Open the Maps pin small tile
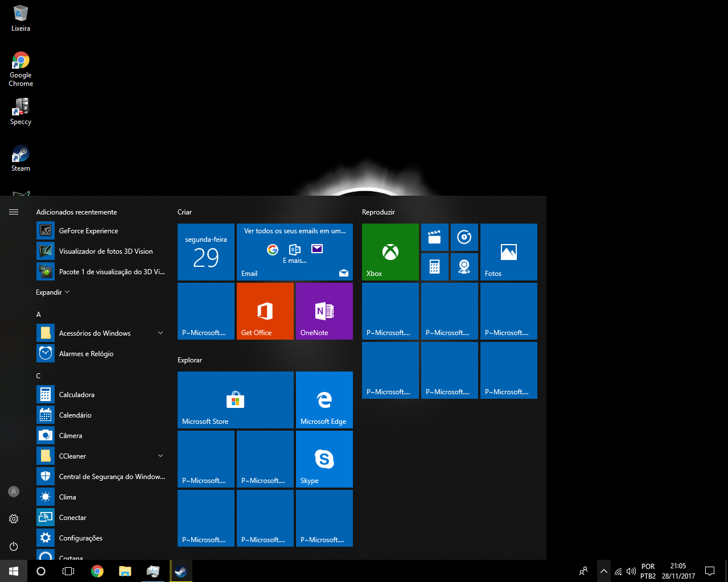728x582 pixels. [464, 267]
